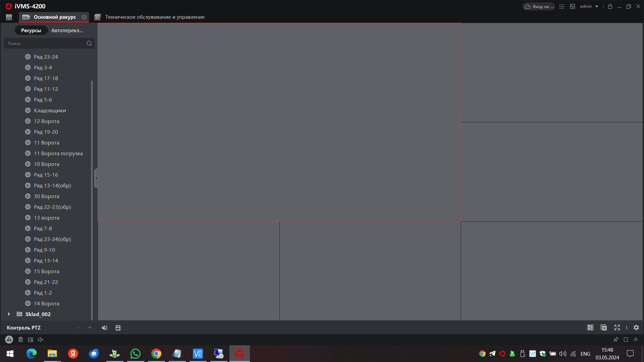The width and height of the screenshot is (644, 362).
Task: Clear alarm info trash icon
Action: (x=20, y=340)
